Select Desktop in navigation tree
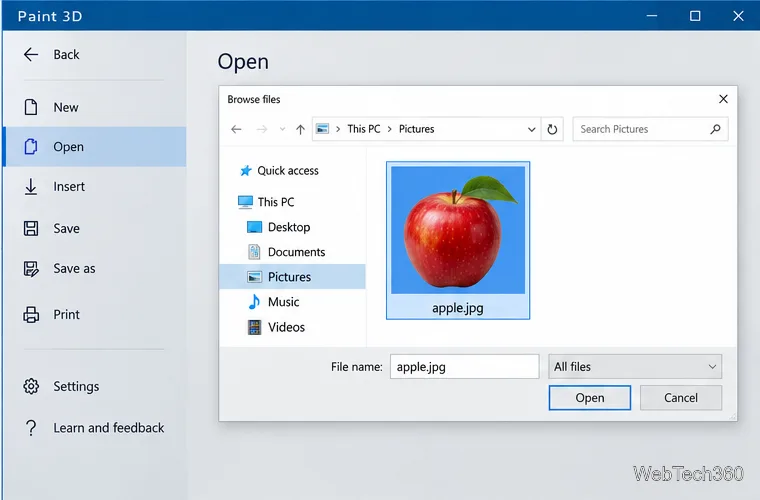 289,227
